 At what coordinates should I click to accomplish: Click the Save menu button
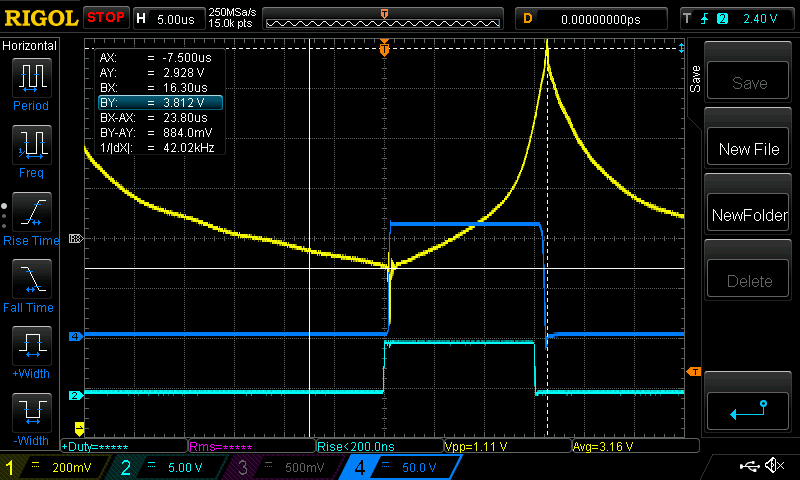(x=749, y=84)
